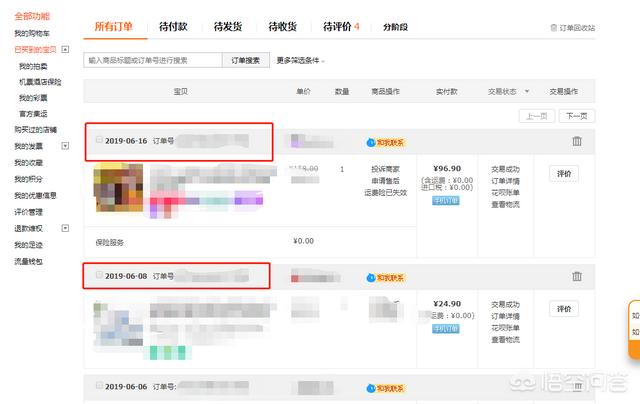Open the 交易状态 column dropdown
The height and width of the screenshot is (404, 640).
[527, 91]
